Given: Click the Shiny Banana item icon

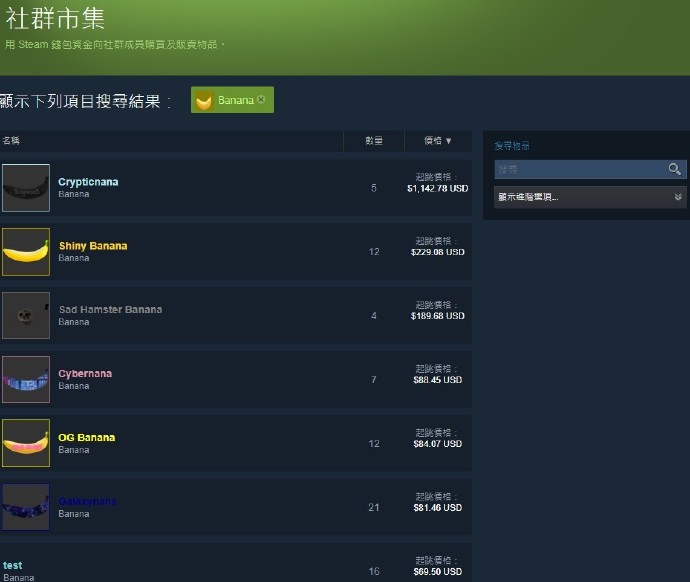Looking at the screenshot, I should point(26,252).
